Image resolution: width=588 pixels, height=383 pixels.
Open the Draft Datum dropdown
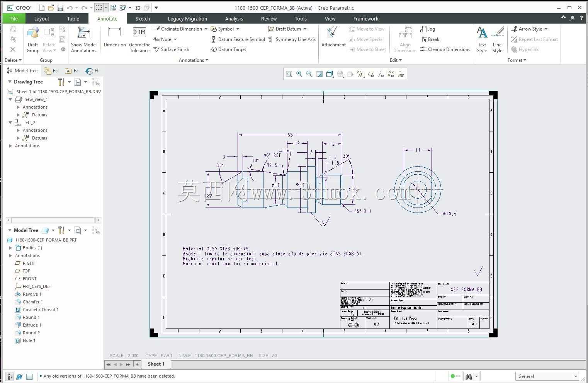pos(305,29)
